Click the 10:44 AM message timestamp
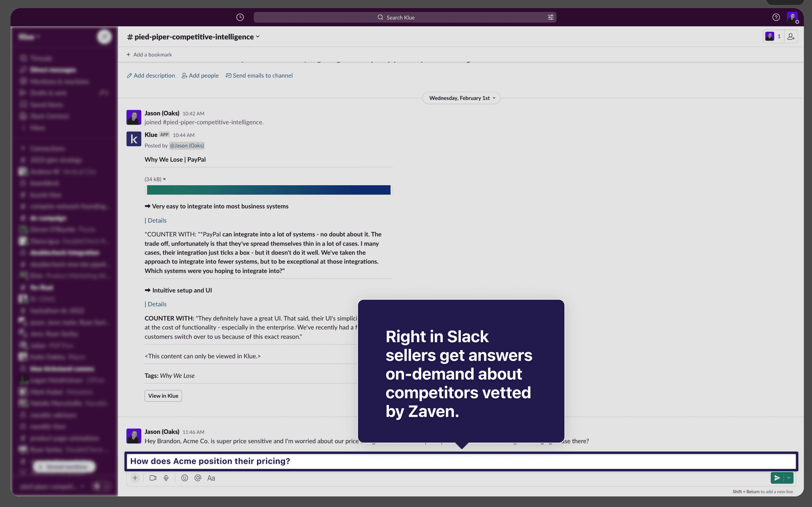The image size is (812, 507). click(184, 135)
